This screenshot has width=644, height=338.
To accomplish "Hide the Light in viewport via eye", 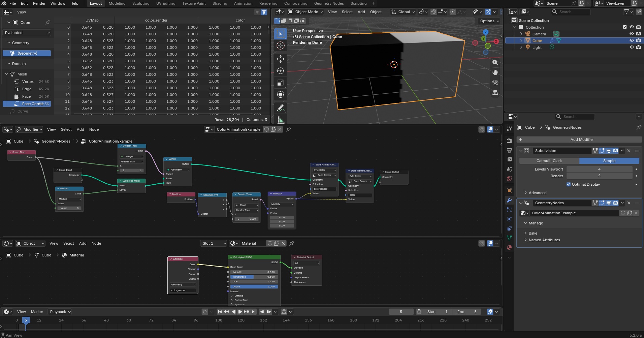I will point(632,47).
